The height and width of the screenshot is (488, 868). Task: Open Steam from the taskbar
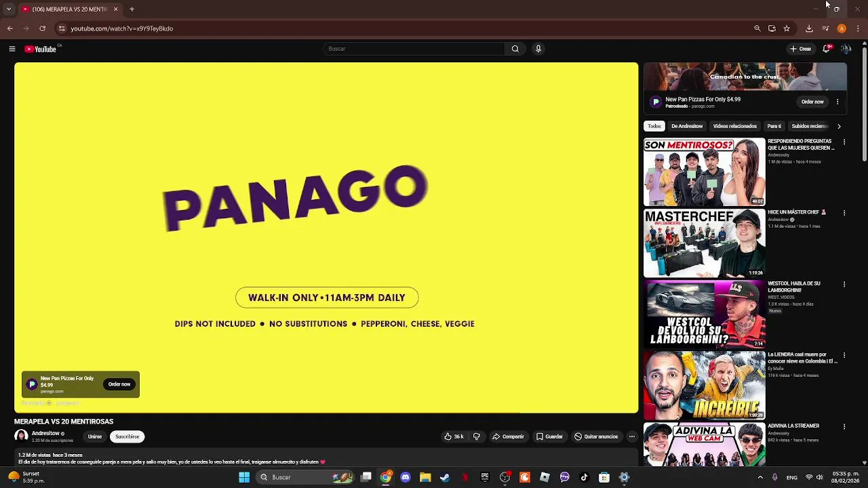(x=445, y=477)
